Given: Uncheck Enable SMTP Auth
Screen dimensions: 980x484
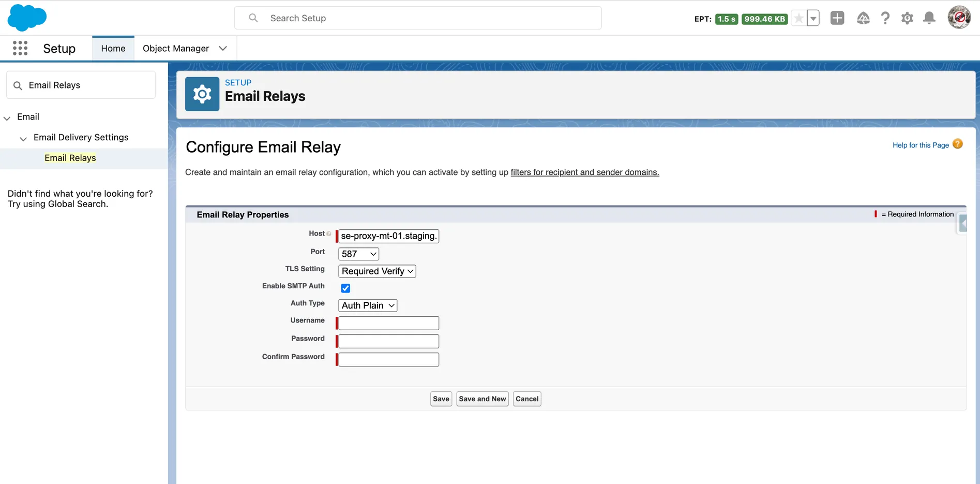Looking at the screenshot, I should click(345, 288).
